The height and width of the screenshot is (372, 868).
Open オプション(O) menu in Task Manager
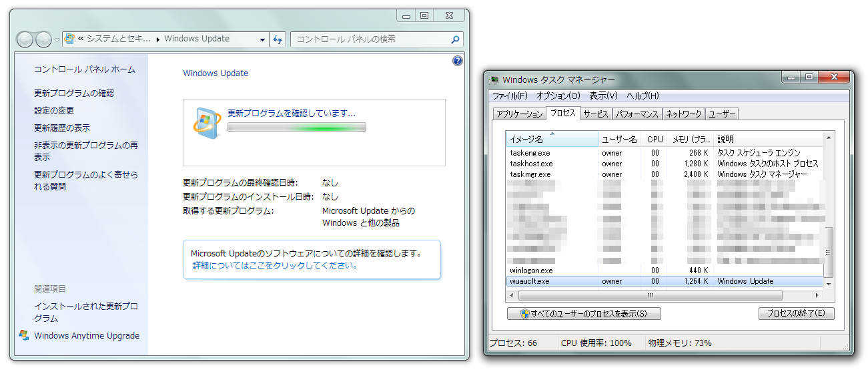coord(558,96)
